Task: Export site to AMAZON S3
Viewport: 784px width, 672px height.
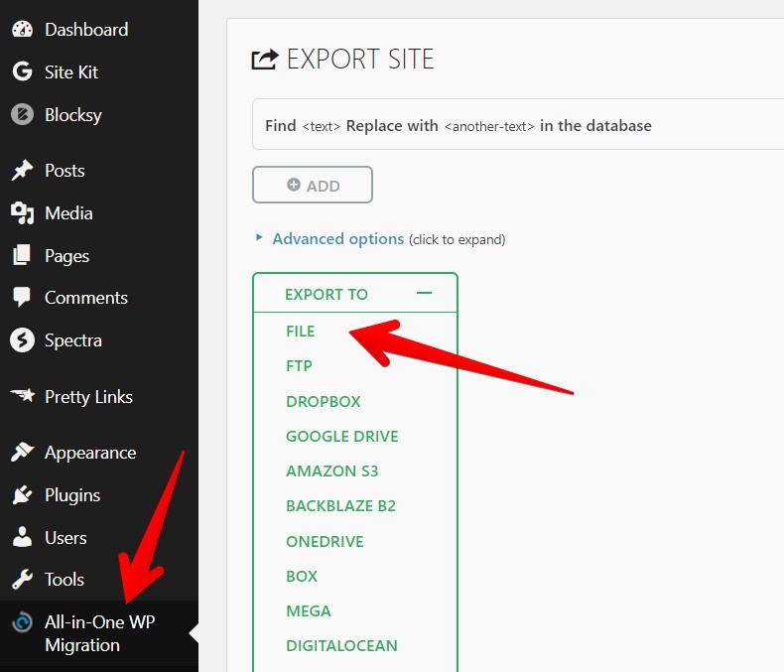Action: pyautogui.click(x=332, y=471)
